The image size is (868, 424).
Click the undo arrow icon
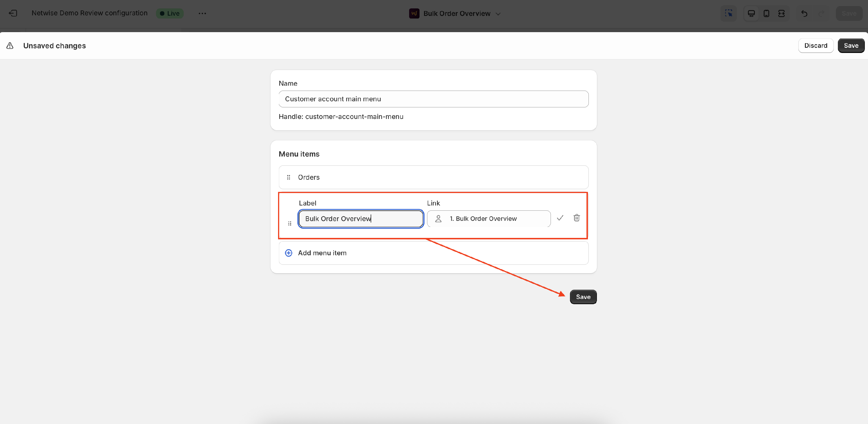pyautogui.click(x=804, y=14)
